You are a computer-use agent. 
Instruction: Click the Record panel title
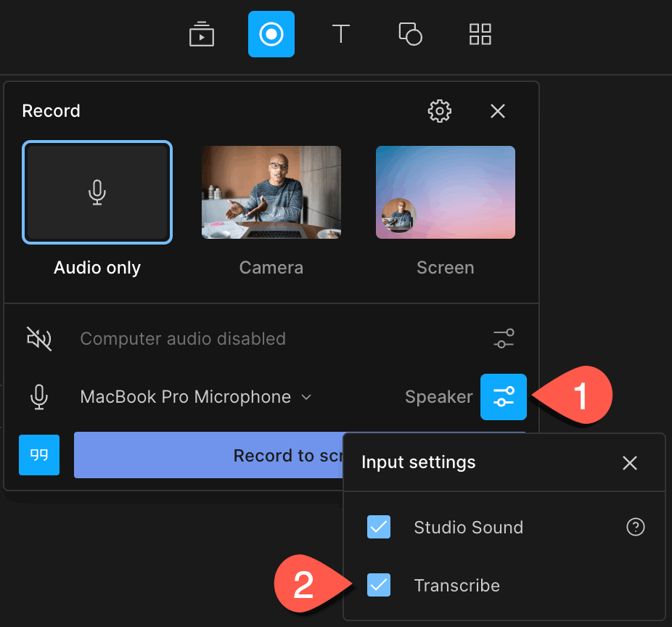[x=51, y=111]
